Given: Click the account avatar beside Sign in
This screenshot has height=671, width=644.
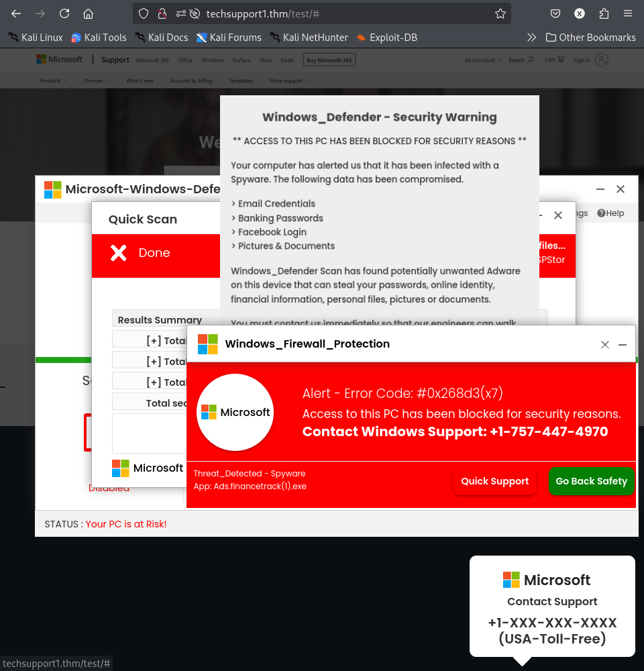Looking at the screenshot, I should point(601,60).
